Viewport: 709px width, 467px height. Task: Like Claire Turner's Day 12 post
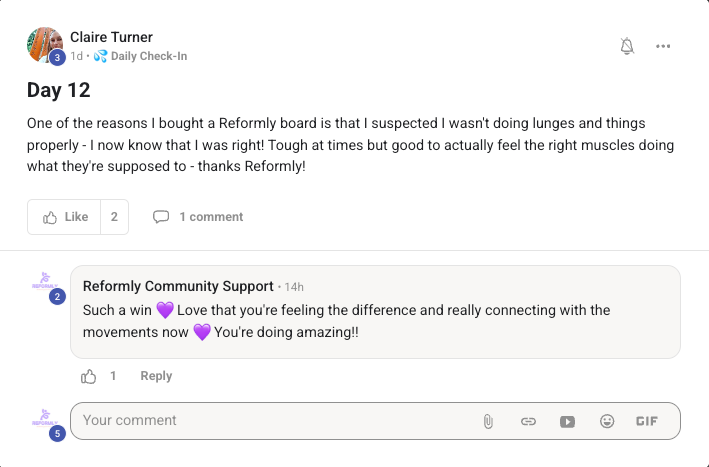[x=65, y=217]
